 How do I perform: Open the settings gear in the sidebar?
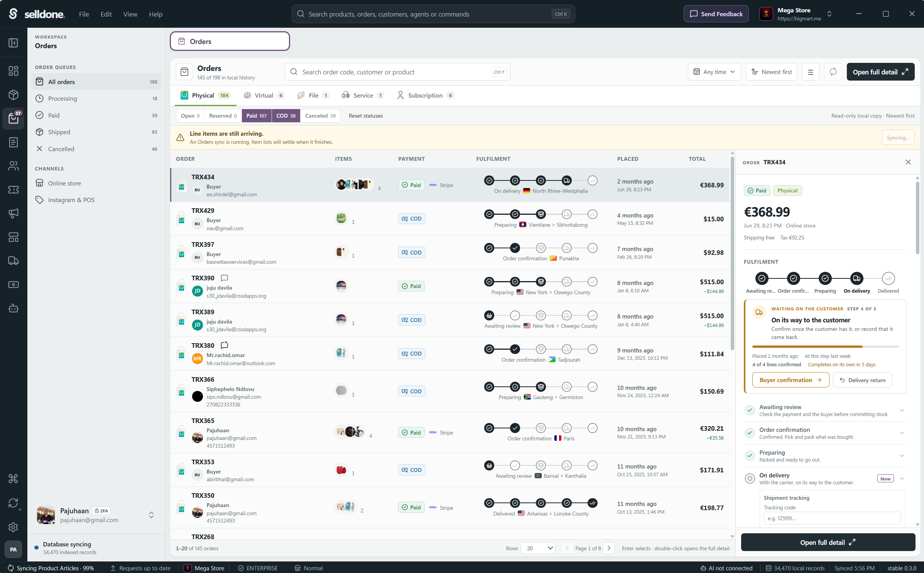pyautogui.click(x=14, y=527)
